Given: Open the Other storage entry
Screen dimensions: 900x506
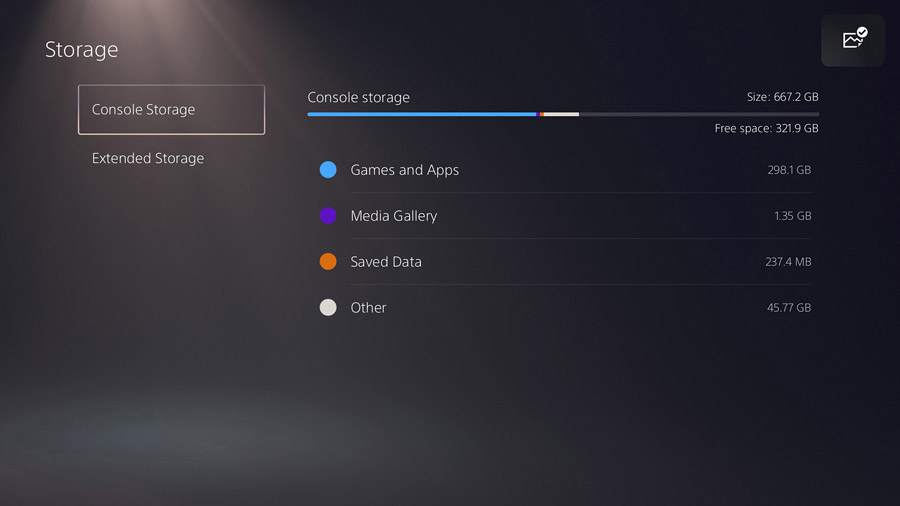Looking at the screenshot, I should click(565, 308).
